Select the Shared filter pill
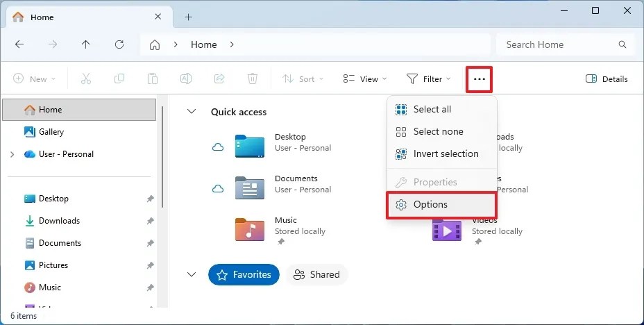Viewport: 644px width, 325px height. pyautogui.click(x=316, y=274)
